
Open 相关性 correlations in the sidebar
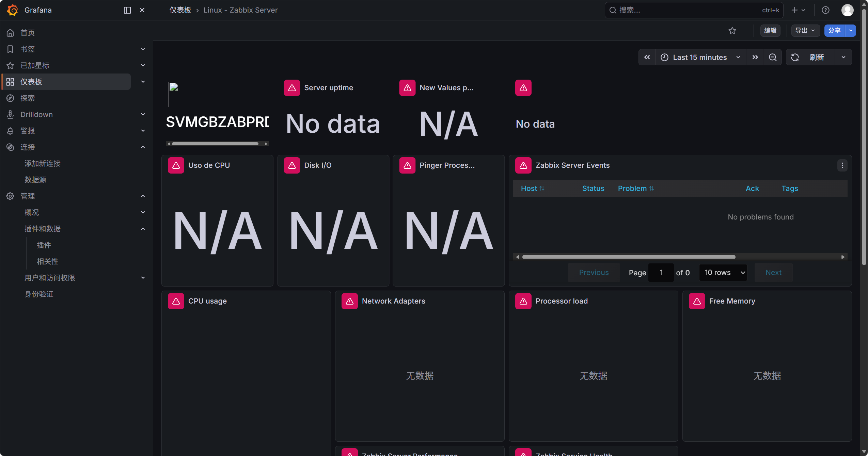click(x=48, y=261)
